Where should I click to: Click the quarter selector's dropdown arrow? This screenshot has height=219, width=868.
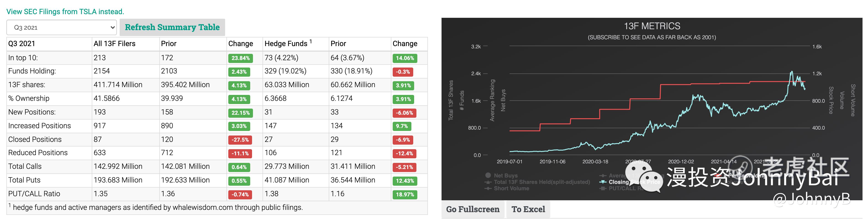tap(113, 27)
